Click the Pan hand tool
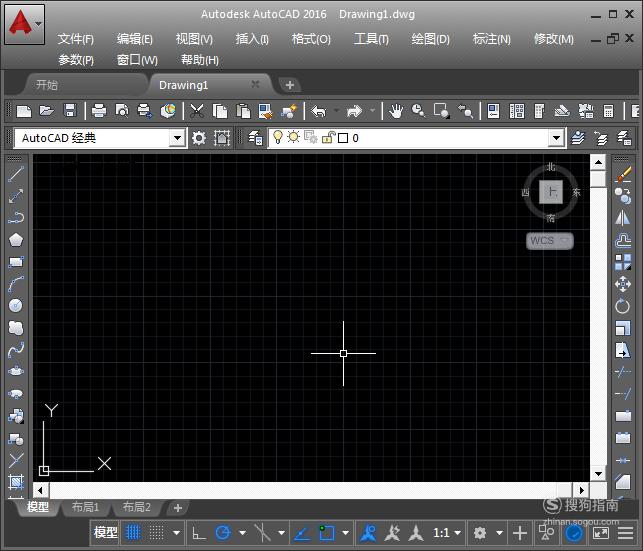The height and width of the screenshot is (551, 643). tap(396, 111)
